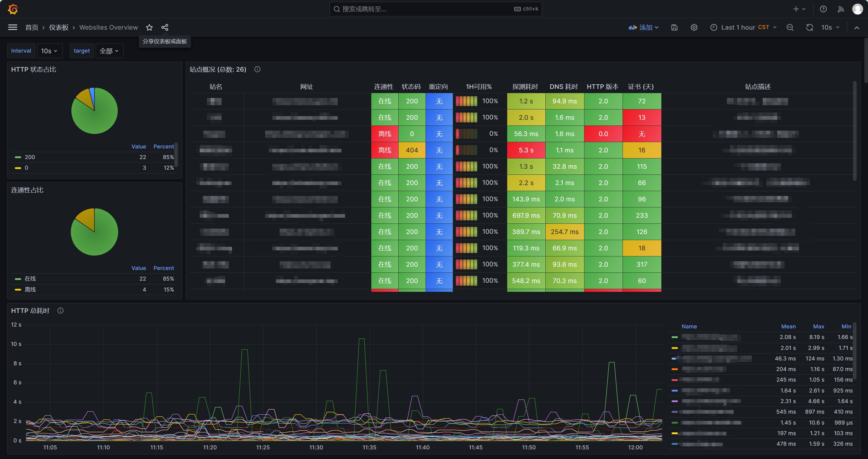868x459 pixels.
Task: Sort table by 证书 (天) column header
Action: [640, 86]
